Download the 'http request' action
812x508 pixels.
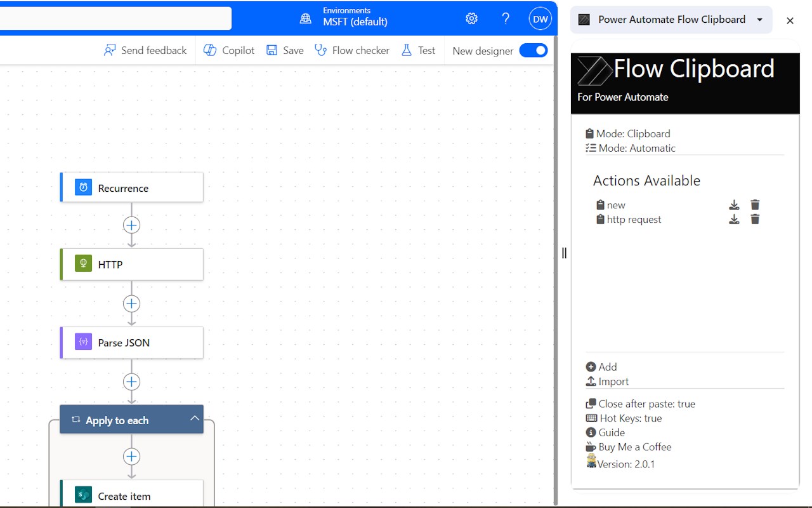tap(734, 220)
